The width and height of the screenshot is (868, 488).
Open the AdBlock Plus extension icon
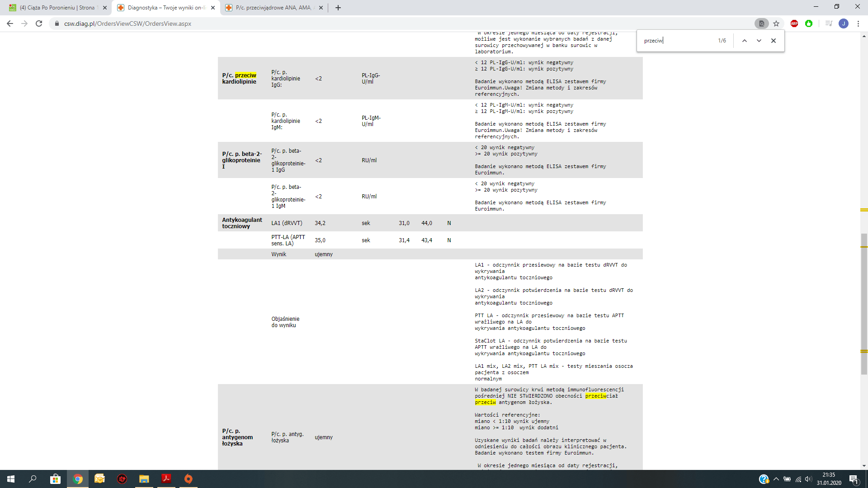[794, 23]
